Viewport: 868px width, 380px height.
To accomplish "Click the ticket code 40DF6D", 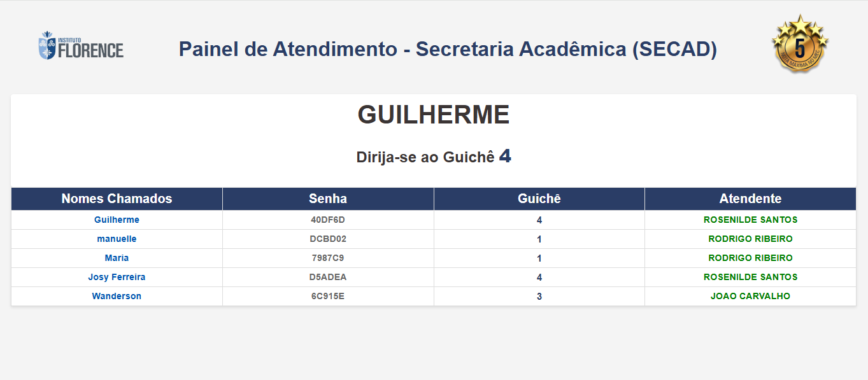I will [328, 220].
